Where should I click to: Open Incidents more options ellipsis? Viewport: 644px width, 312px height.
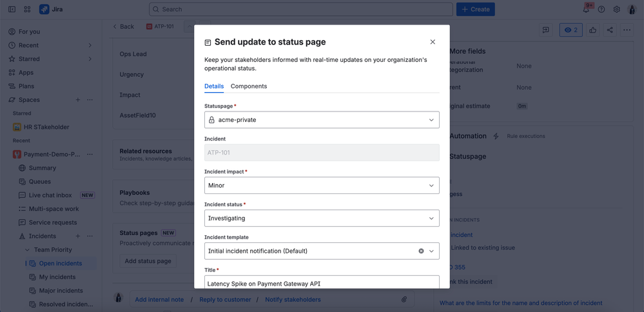(x=90, y=236)
